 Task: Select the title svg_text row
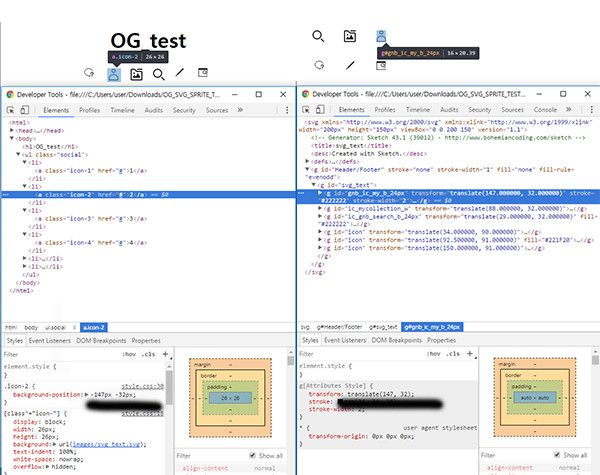pos(351,145)
